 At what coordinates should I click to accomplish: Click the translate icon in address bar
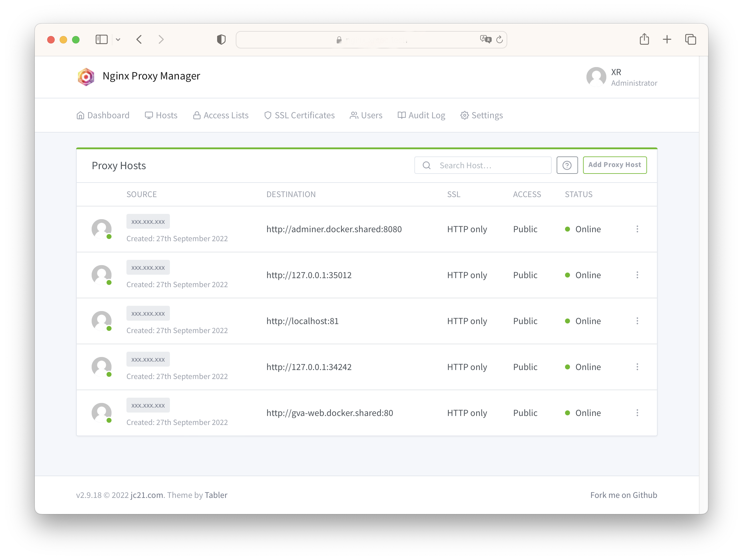(486, 40)
